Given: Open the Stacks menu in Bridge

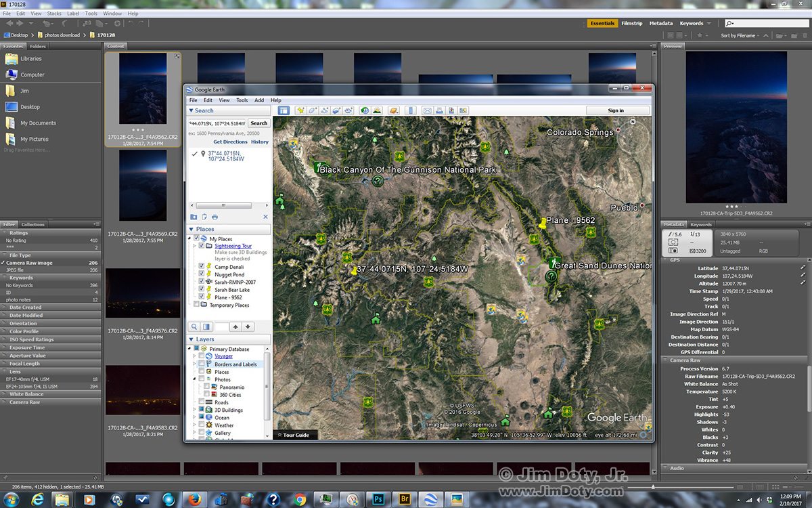Looking at the screenshot, I should coord(54,13).
